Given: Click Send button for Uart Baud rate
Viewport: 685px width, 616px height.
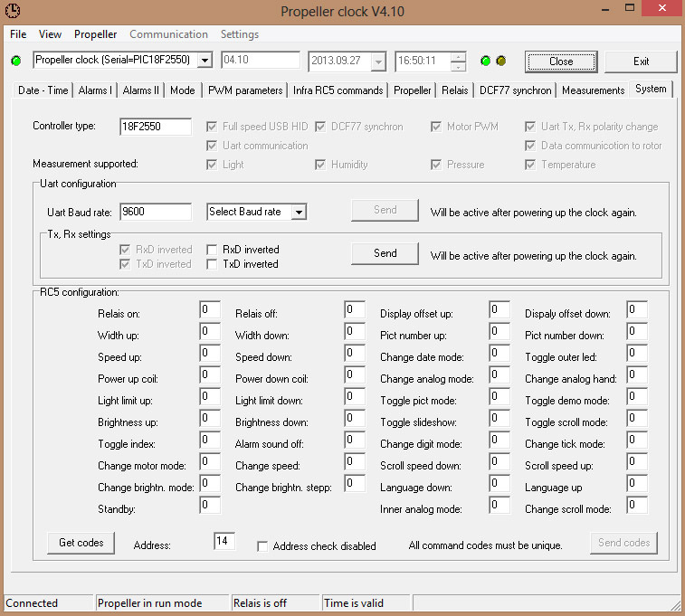Looking at the screenshot, I should pyautogui.click(x=385, y=210).
